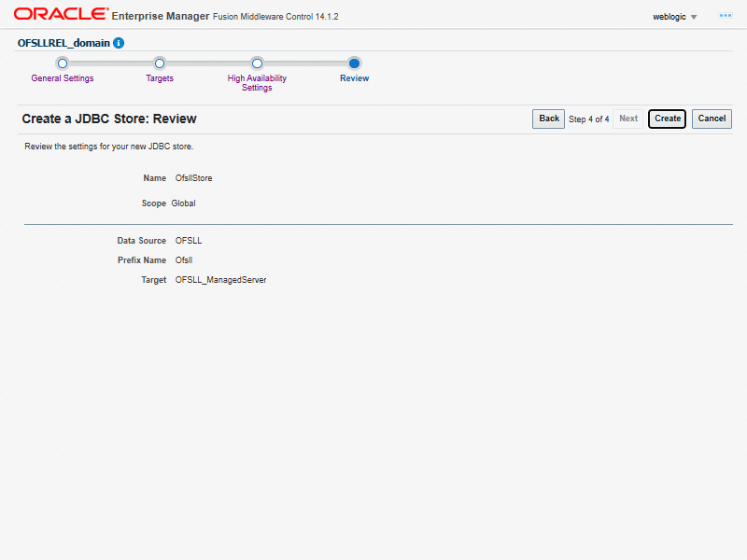Click the Step 4 of 4 text
Viewport: 747px width, 560px height.
[589, 119]
